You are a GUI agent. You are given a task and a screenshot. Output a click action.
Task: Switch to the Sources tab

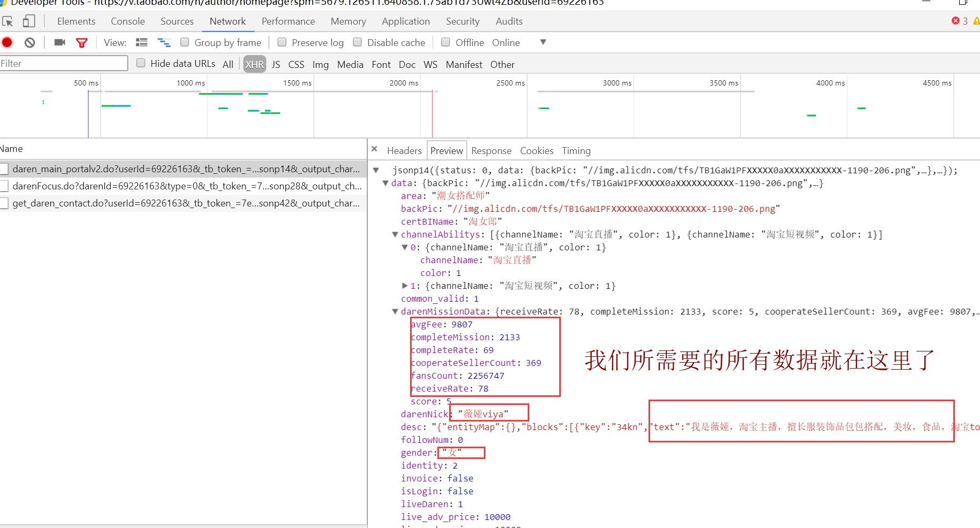177,21
